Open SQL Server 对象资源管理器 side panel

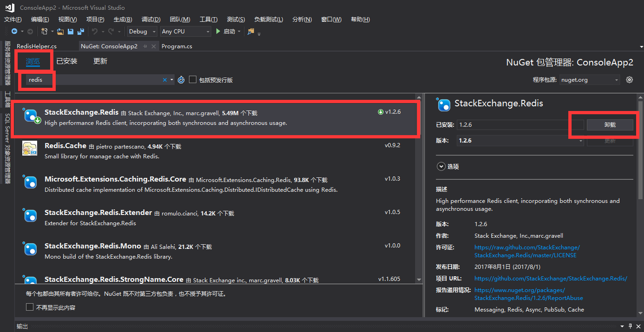point(7,148)
